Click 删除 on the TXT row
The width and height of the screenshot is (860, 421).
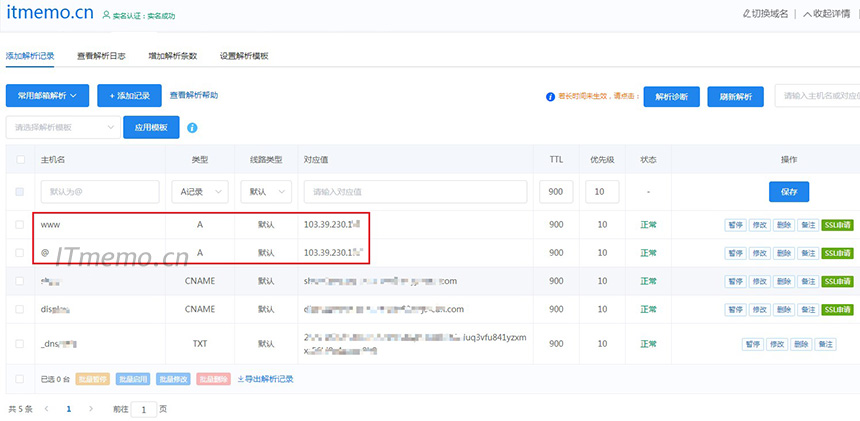click(801, 344)
